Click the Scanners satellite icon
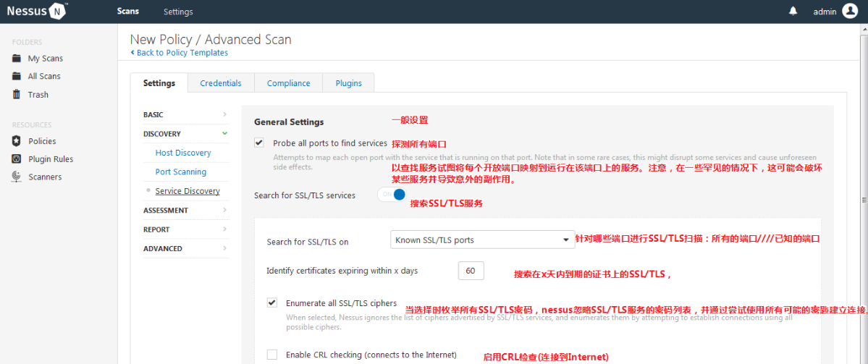The height and width of the screenshot is (364, 868). coord(17,177)
